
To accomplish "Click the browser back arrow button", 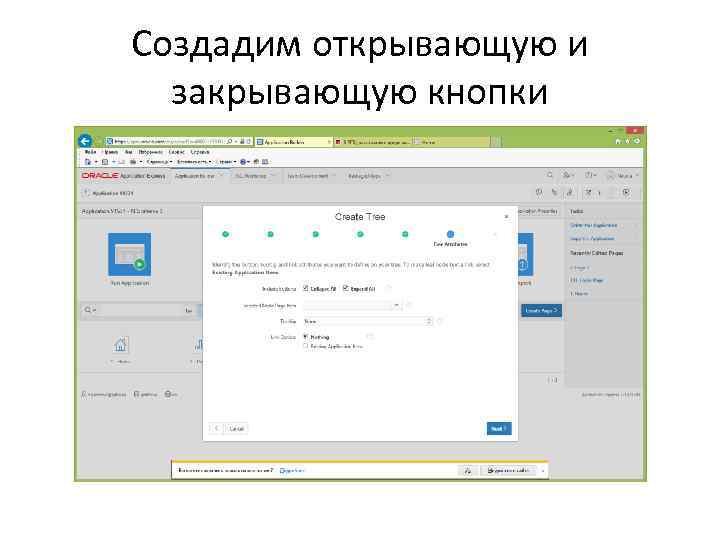I will (85, 141).
